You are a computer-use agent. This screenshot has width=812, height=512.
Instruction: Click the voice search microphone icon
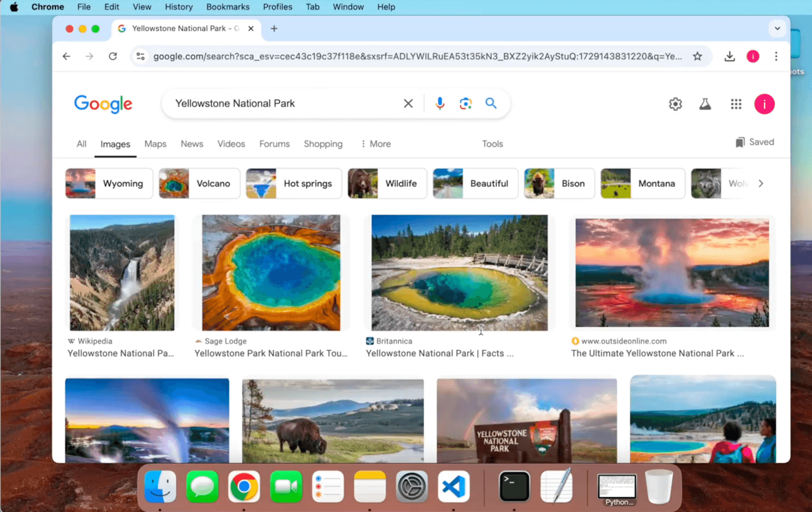tap(439, 104)
